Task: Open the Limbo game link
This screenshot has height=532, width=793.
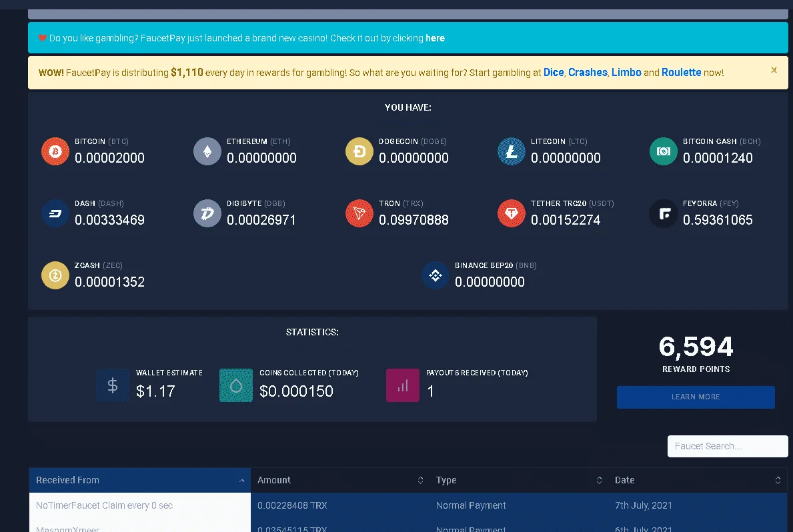Action: (626, 72)
